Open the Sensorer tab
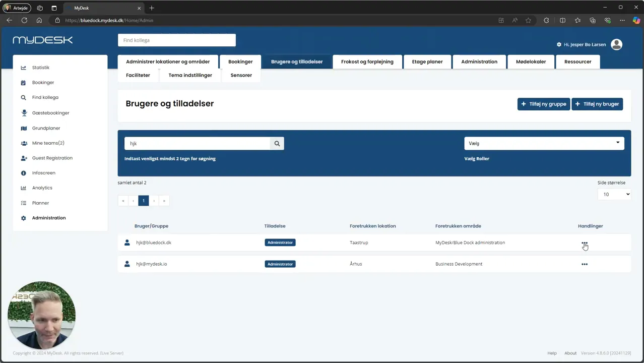The width and height of the screenshot is (644, 363). (x=241, y=75)
